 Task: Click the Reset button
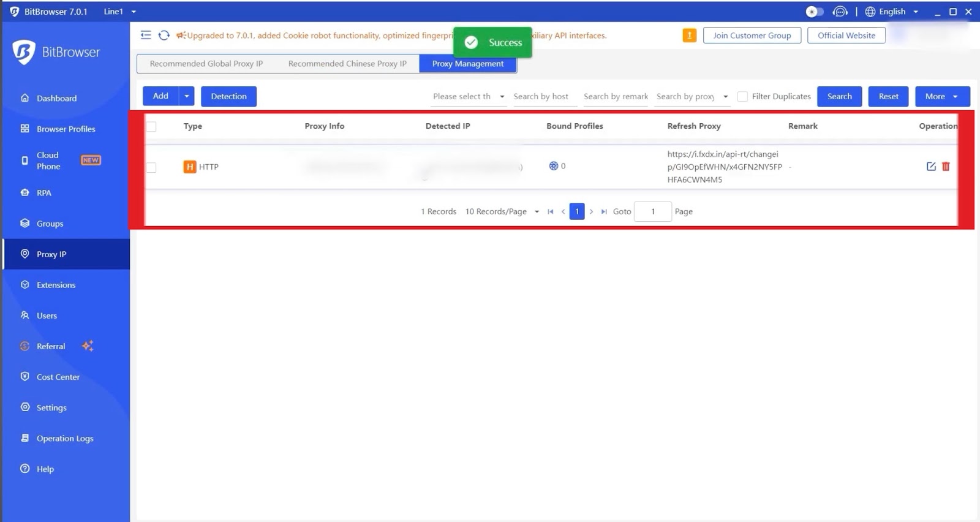(x=888, y=96)
